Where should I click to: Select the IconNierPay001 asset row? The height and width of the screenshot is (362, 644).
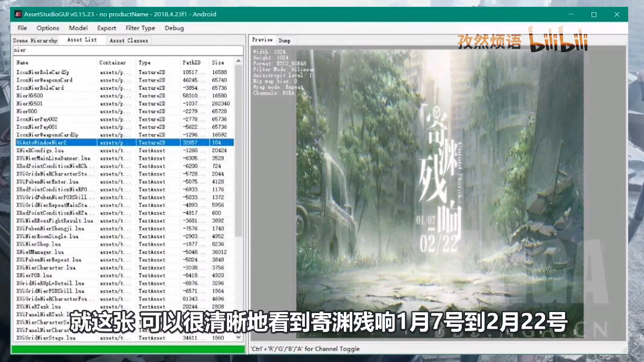point(124,127)
